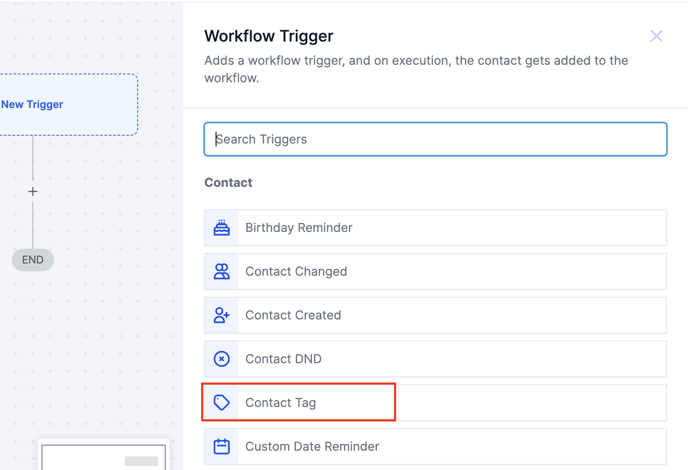The image size is (688, 470).
Task: Select the Custom Date Reminder trigger
Action: (x=312, y=446)
